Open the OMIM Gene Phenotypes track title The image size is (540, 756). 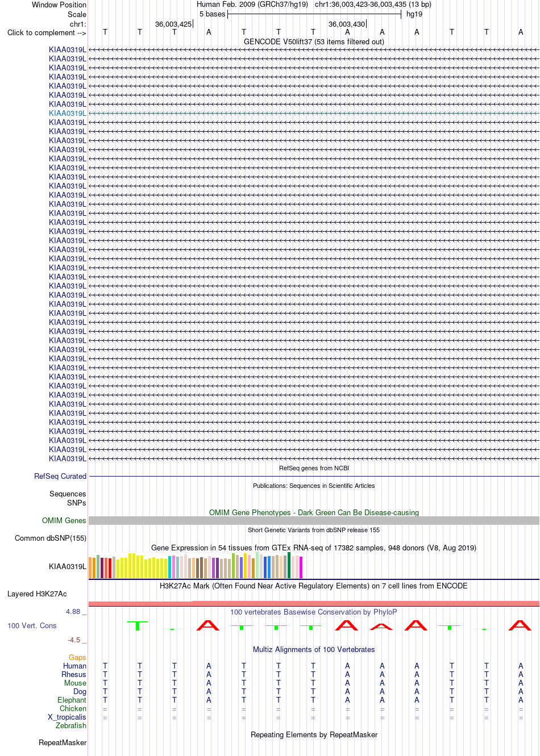tap(314, 512)
